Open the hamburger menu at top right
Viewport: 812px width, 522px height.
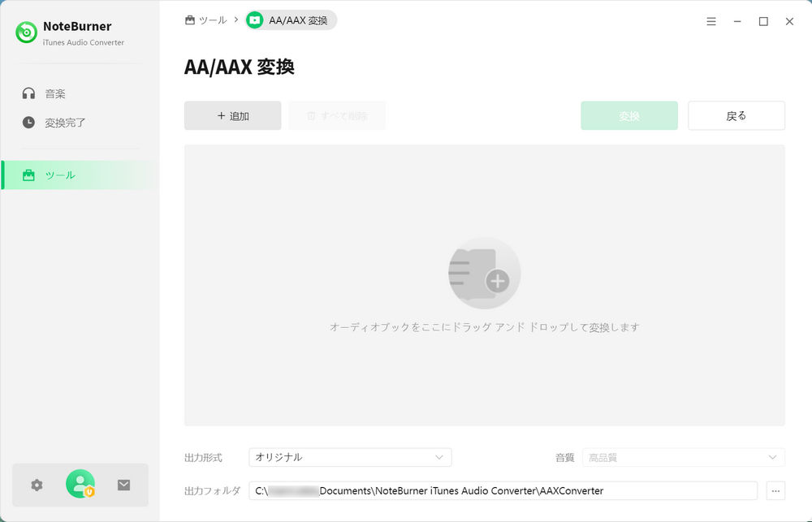[x=710, y=21]
